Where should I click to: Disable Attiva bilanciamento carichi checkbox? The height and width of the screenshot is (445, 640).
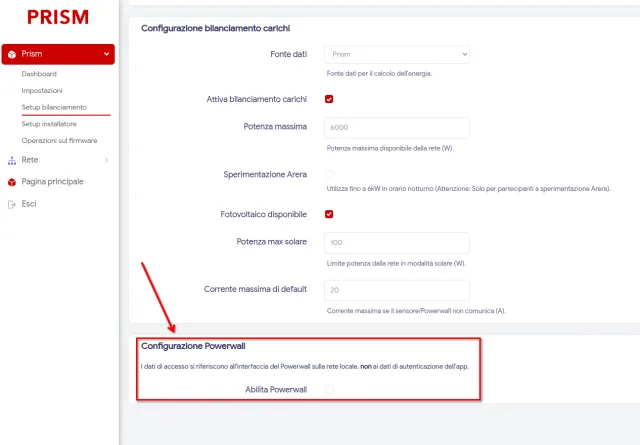[x=329, y=99]
